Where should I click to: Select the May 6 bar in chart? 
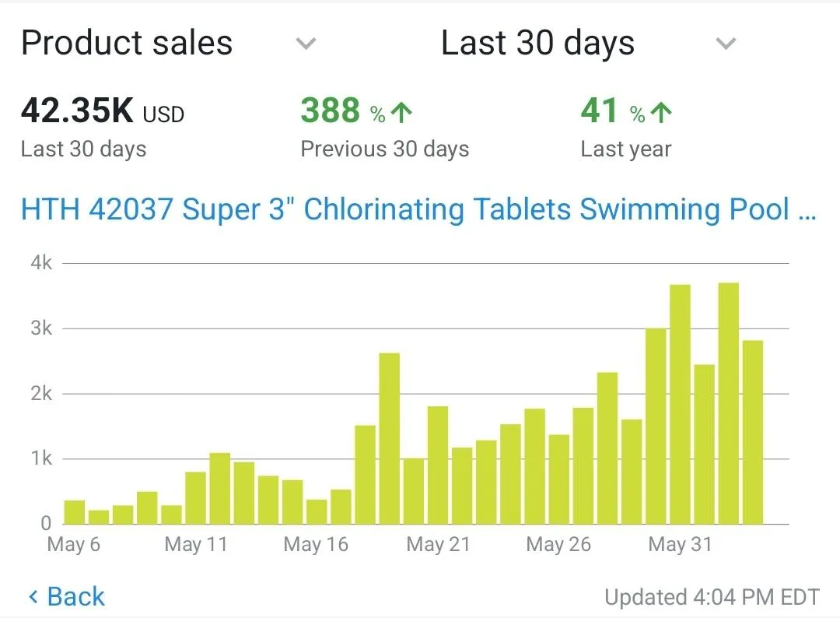pos(75,511)
